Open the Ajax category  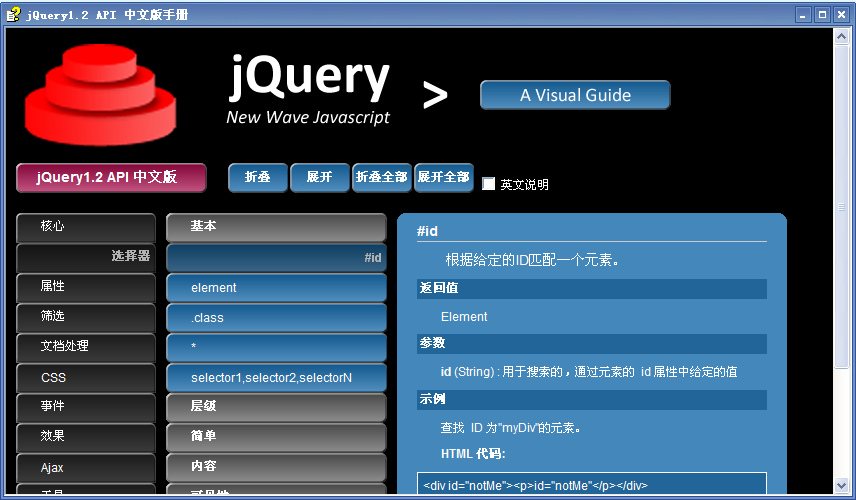[x=86, y=467]
